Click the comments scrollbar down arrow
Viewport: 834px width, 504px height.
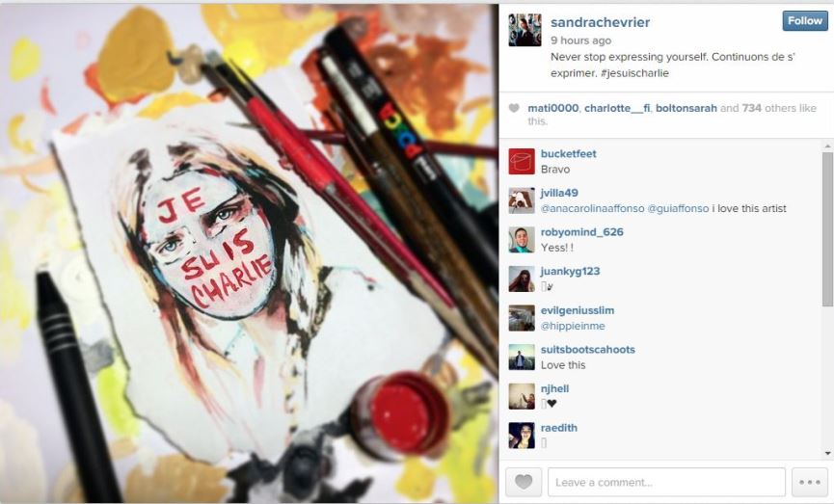(x=827, y=454)
